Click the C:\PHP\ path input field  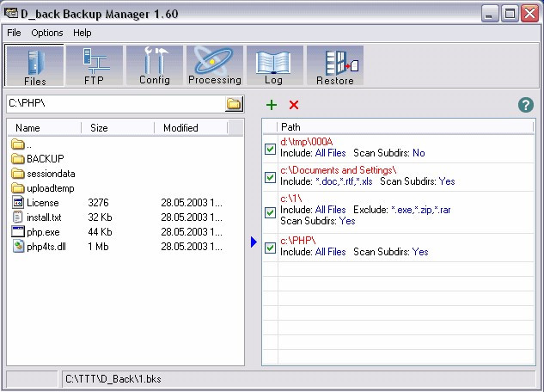[116, 104]
